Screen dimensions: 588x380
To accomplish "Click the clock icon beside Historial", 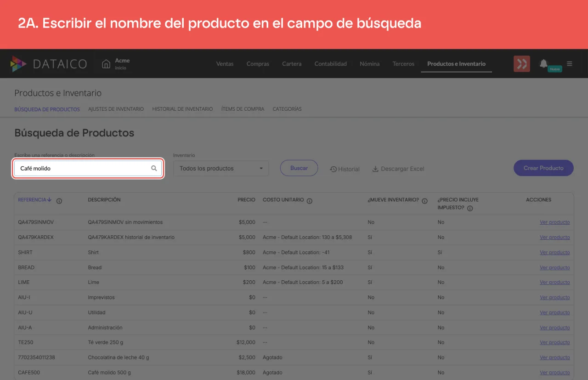I will pos(334,169).
